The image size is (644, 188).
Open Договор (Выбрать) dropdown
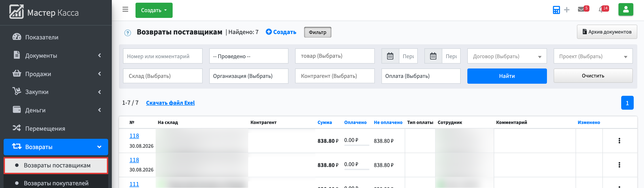coord(507,56)
